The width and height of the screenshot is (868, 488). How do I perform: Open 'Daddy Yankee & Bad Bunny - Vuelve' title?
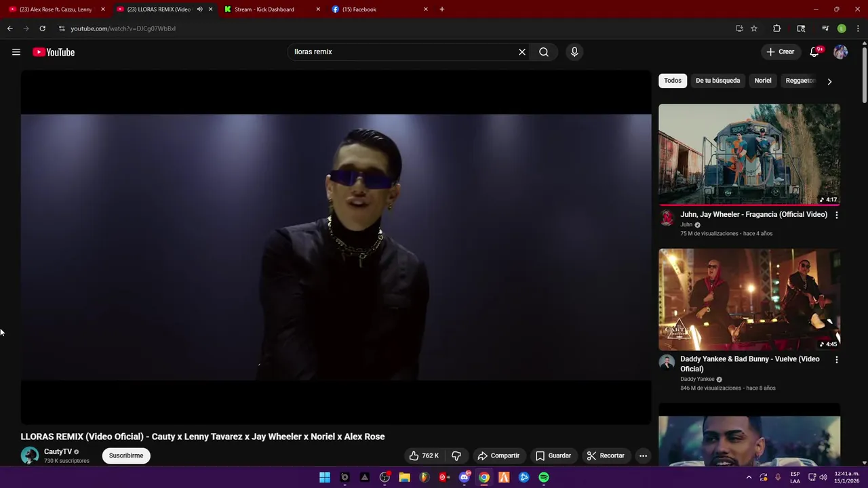pyautogui.click(x=750, y=364)
